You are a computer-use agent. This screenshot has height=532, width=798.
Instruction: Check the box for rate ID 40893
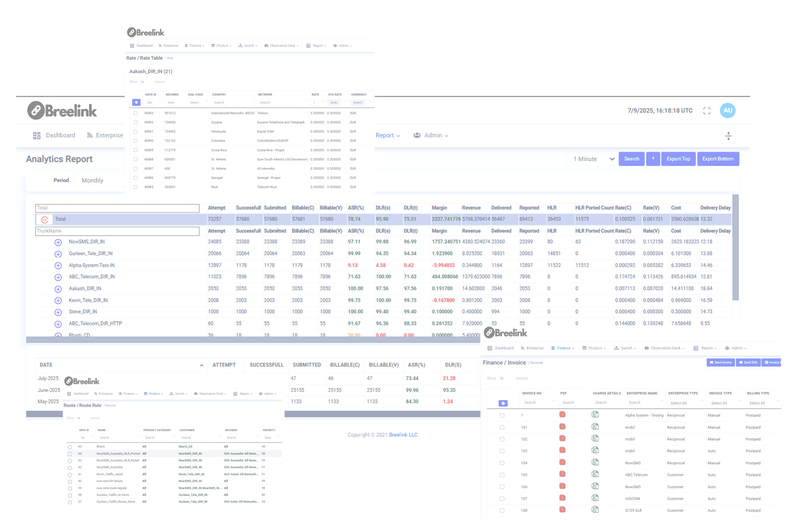pyautogui.click(x=135, y=113)
